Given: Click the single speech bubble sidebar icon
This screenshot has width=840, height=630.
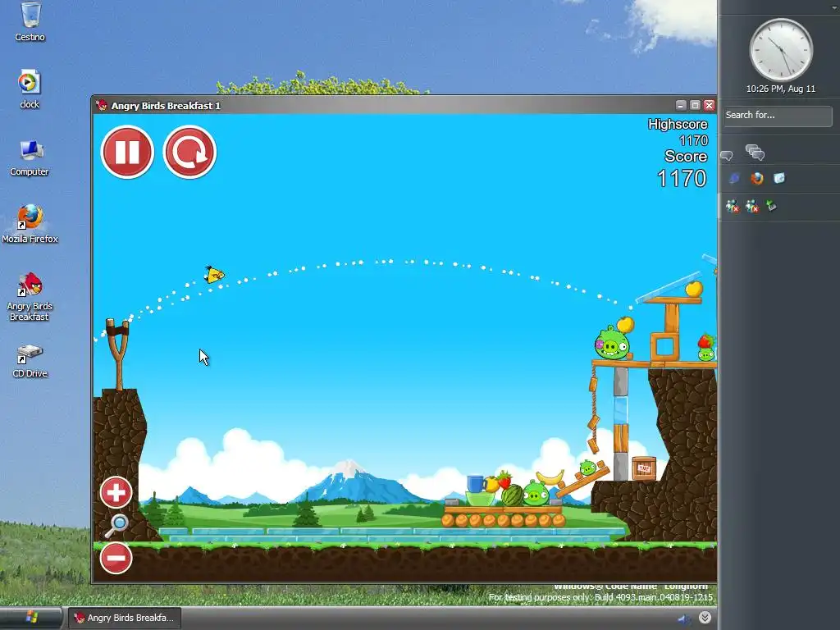Looking at the screenshot, I should point(727,155).
